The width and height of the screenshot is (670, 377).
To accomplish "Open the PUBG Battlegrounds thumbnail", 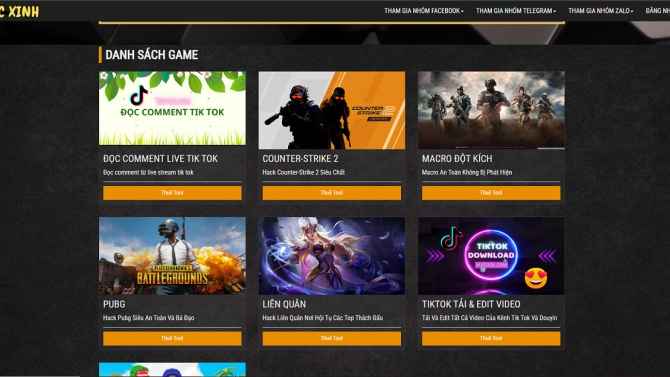I will [x=172, y=256].
